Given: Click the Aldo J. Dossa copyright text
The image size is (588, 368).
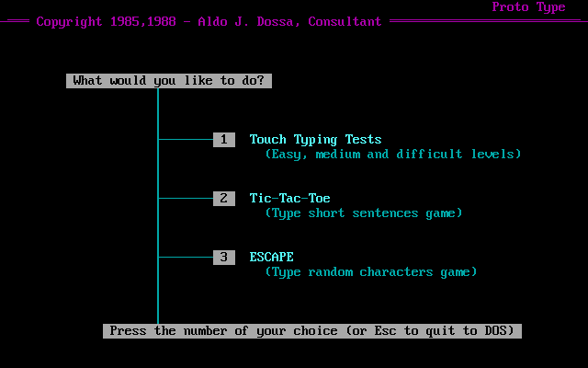Looking at the screenshot, I should [x=209, y=22].
